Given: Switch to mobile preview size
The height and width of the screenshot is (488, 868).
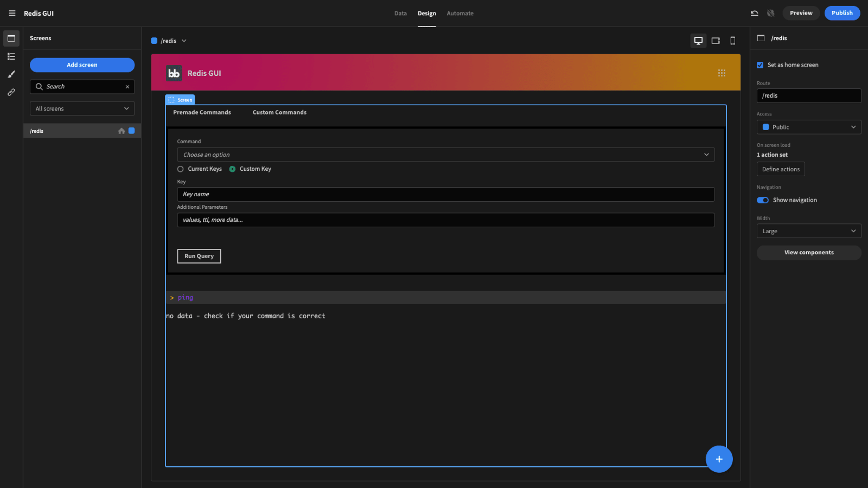Looking at the screenshot, I should coord(733,41).
